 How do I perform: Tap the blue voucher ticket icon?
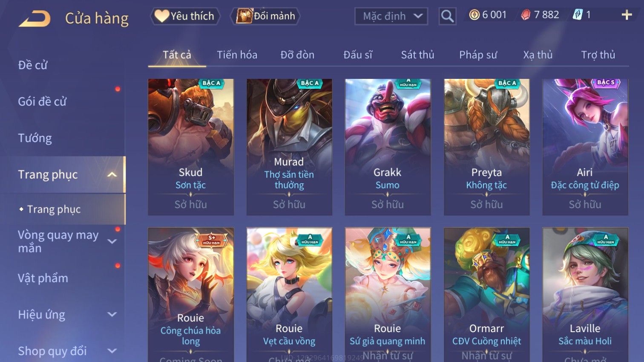click(577, 15)
